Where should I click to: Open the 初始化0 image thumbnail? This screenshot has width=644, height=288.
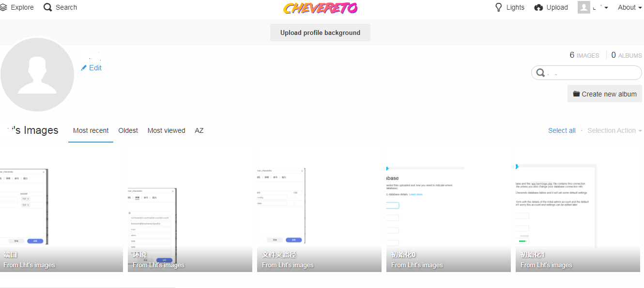[448, 208]
